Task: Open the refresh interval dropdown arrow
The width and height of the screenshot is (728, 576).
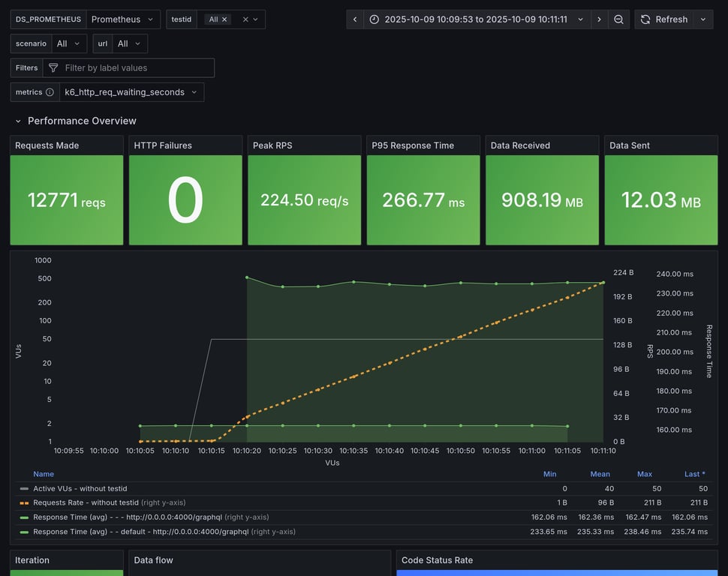Action: (x=703, y=19)
